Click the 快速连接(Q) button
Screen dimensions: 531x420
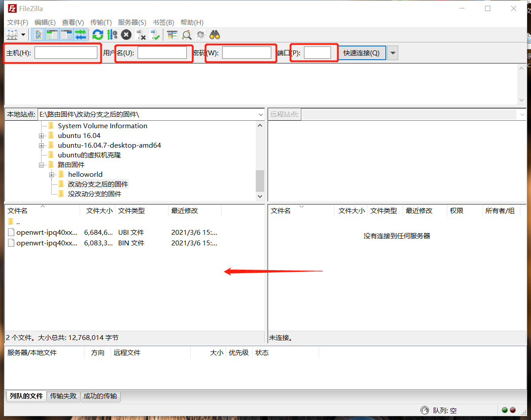362,53
